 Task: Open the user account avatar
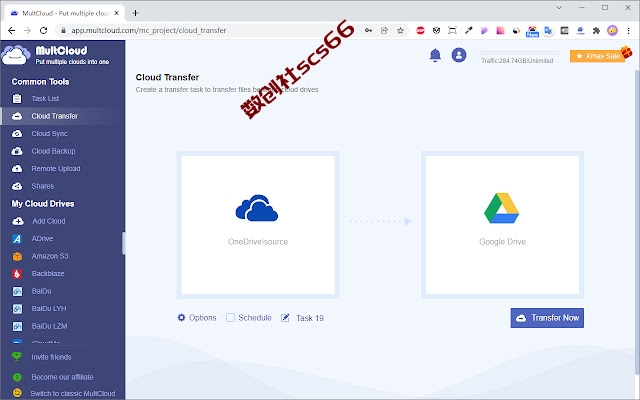coord(459,55)
